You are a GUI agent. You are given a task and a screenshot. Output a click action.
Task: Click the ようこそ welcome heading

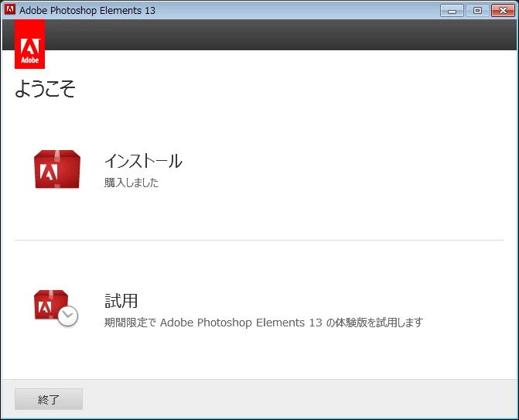(x=45, y=89)
